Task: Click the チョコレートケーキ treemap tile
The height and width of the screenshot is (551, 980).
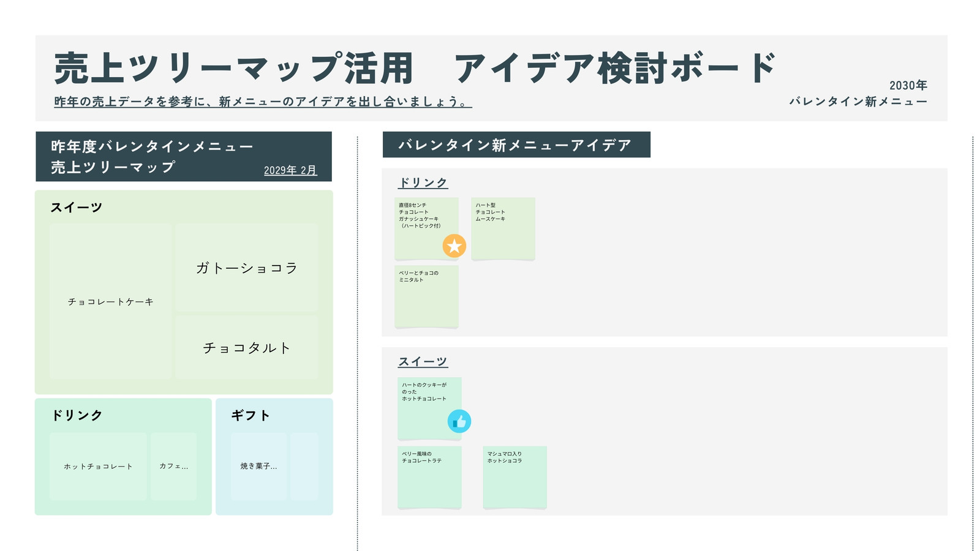Action: click(x=111, y=301)
